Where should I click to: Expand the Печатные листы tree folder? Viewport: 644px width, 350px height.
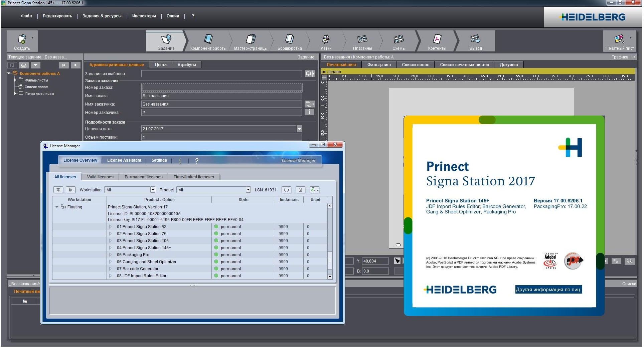[x=15, y=94]
